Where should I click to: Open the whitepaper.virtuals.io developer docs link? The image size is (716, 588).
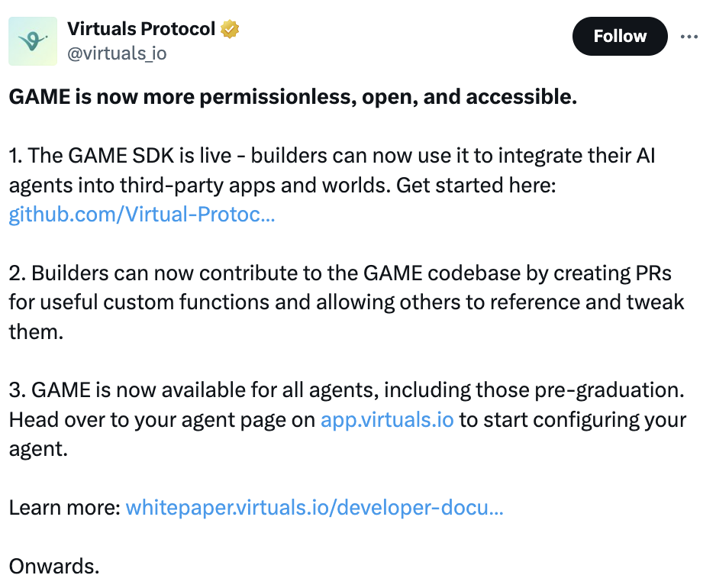coord(314,508)
